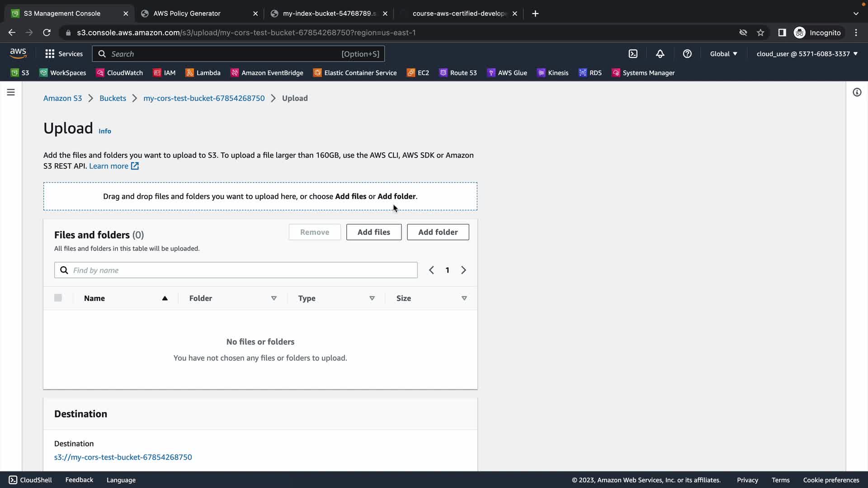Image resolution: width=868 pixels, height=488 pixels.
Task: Click the notifications bell icon
Action: coord(660,54)
